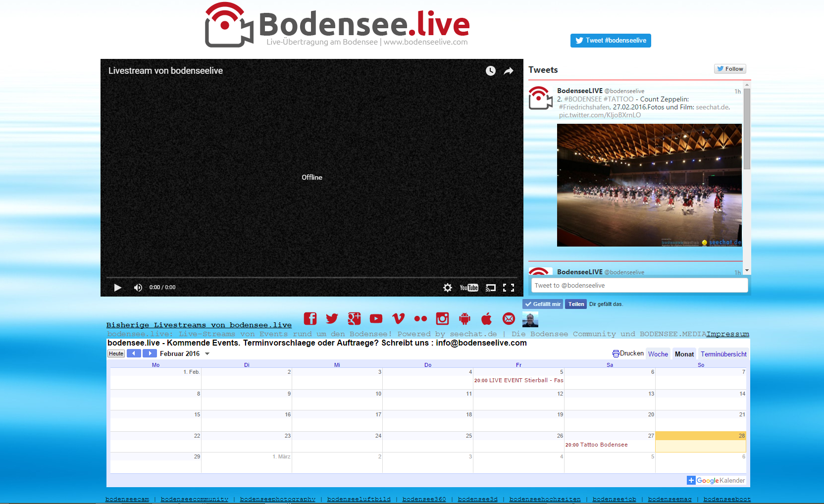The height and width of the screenshot is (504, 824).
Task: Open the bodenseecommunity footer link
Action: pos(195,499)
